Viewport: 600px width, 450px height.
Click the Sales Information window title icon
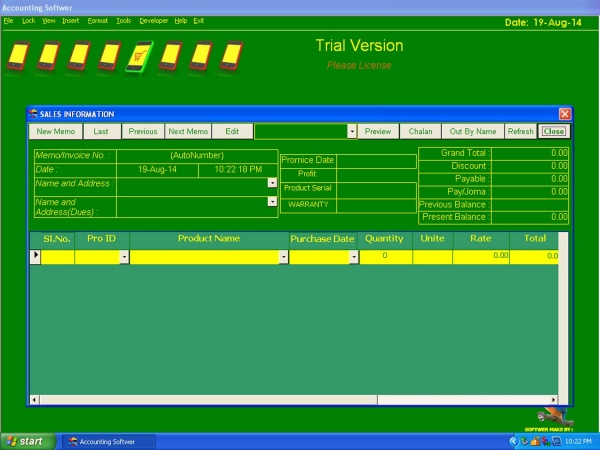click(33, 114)
